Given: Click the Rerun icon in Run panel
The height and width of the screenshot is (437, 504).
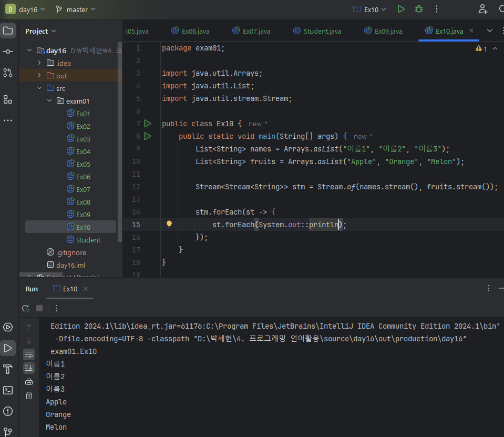Looking at the screenshot, I should (25, 308).
